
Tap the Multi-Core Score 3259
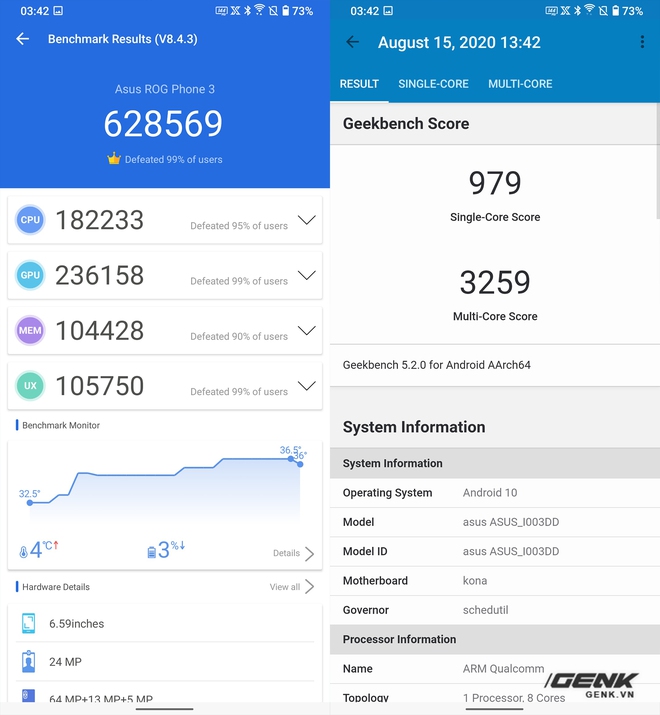(x=495, y=282)
